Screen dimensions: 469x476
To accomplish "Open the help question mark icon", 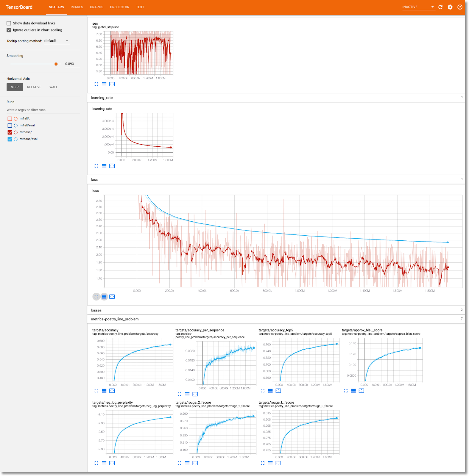I will pos(460,7).
